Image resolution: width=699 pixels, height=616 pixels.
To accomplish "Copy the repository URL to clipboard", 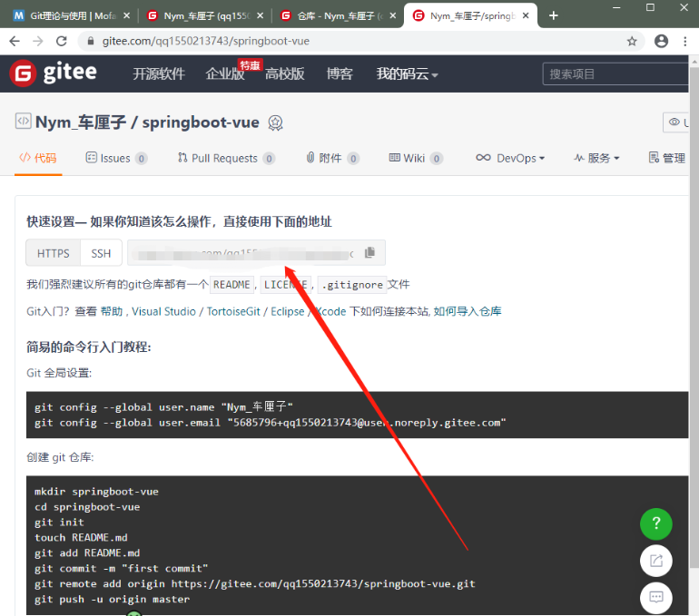I will 369,252.
